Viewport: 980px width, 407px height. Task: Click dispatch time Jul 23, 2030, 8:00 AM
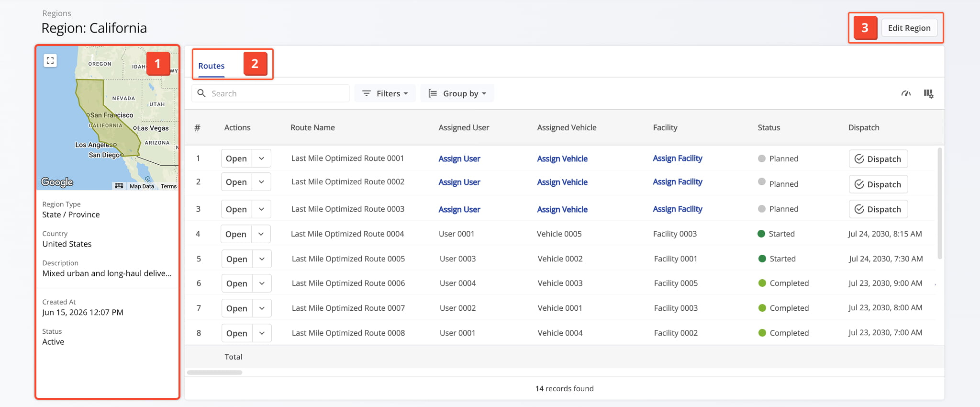tap(885, 308)
